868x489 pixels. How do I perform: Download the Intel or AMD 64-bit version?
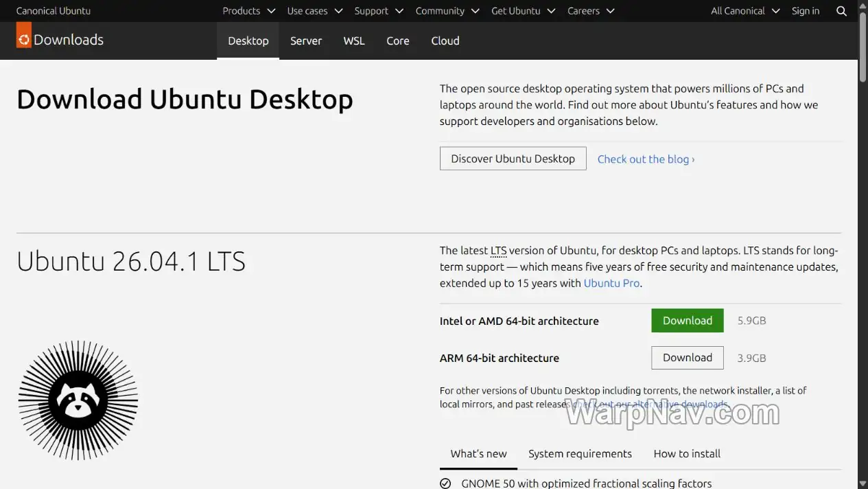click(688, 321)
